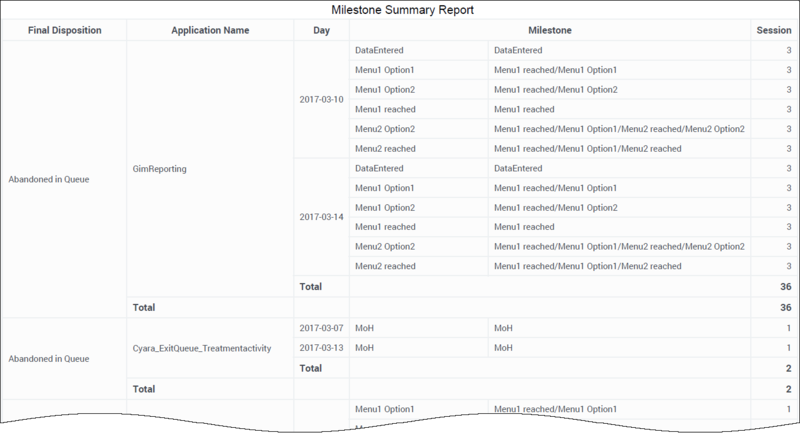The image size is (800, 433).
Task: Click the 2017-03-13 day cell
Action: 320,347
